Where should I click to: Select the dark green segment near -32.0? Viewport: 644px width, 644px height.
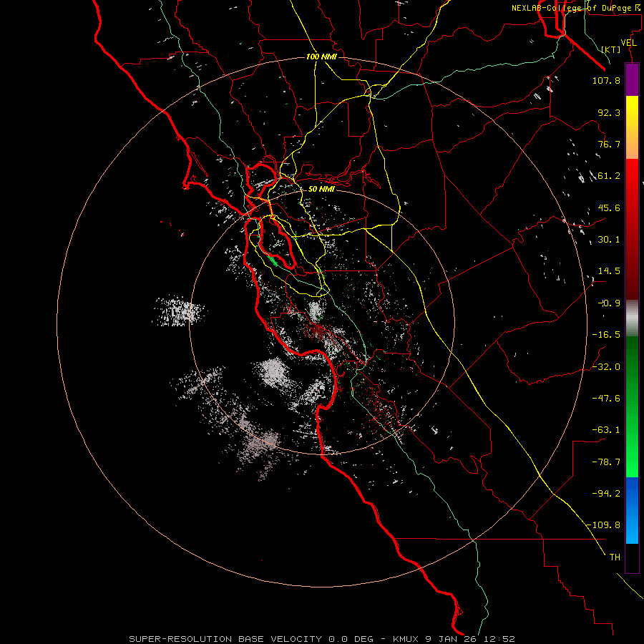(x=632, y=367)
